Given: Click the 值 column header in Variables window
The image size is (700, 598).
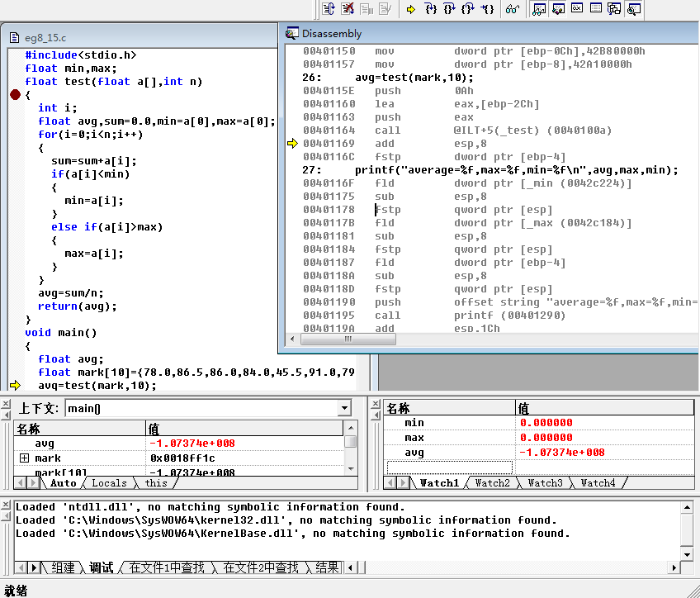Looking at the screenshot, I should [244, 429].
